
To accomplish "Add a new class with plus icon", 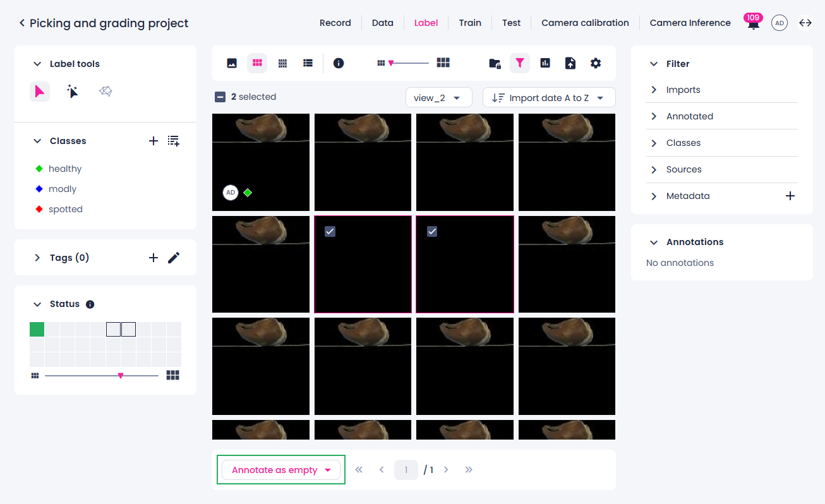I will (154, 141).
